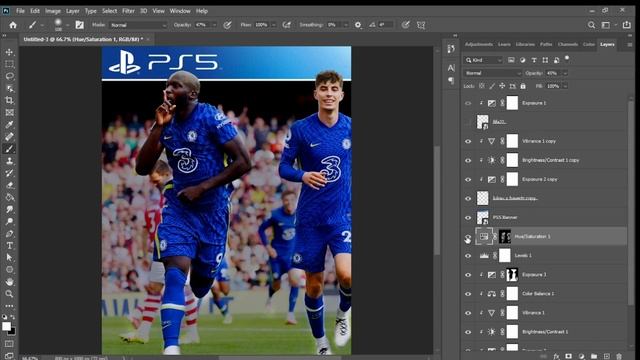Open the brush settings panel icon
The image size is (640, 360).
(x=80, y=25)
